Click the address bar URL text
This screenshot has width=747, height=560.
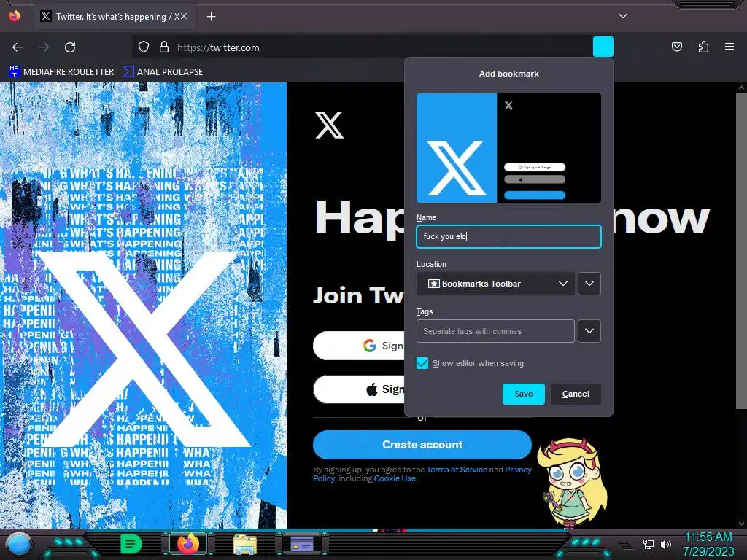point(218,47)
